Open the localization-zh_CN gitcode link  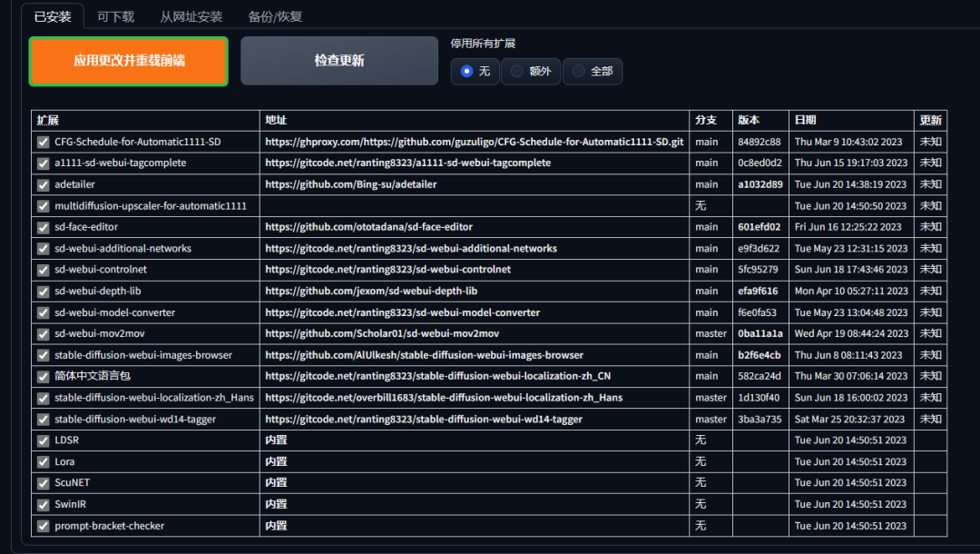[437, 376]
